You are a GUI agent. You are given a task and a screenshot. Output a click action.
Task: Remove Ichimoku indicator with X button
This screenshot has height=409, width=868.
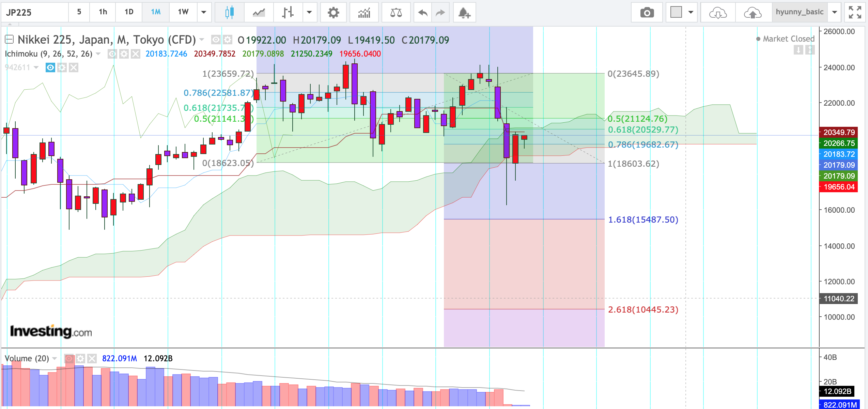point(136,54)
